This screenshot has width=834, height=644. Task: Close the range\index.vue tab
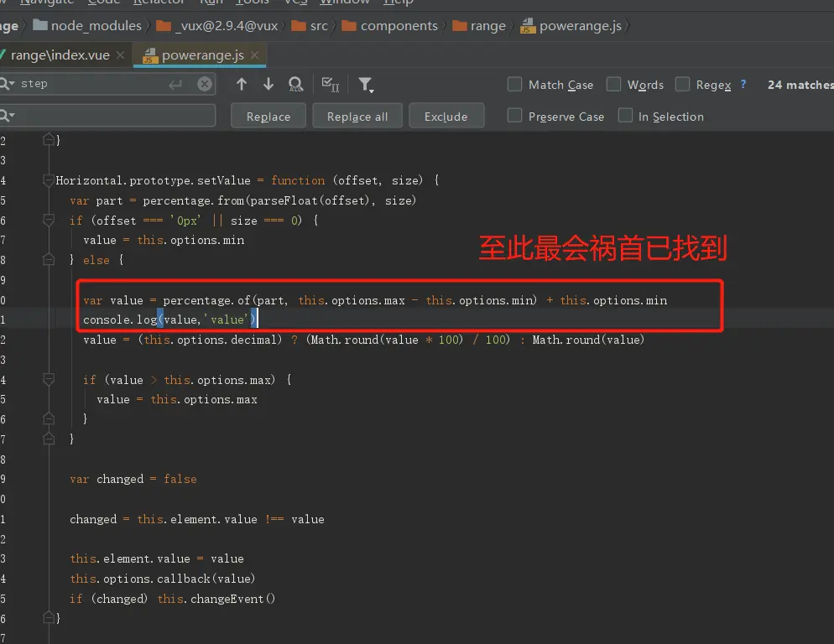tap(121, 55)
